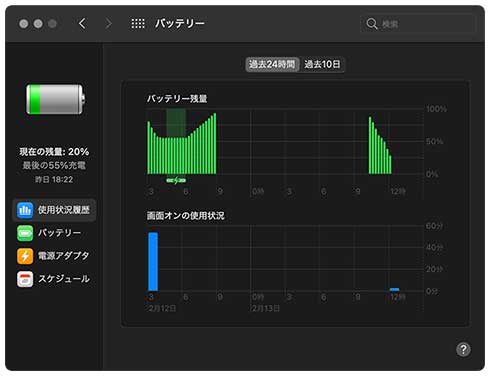Click the dark green highlighted charging period
Image resolution: width=490 pixels, height=376 pixels.
click(176, 122)
